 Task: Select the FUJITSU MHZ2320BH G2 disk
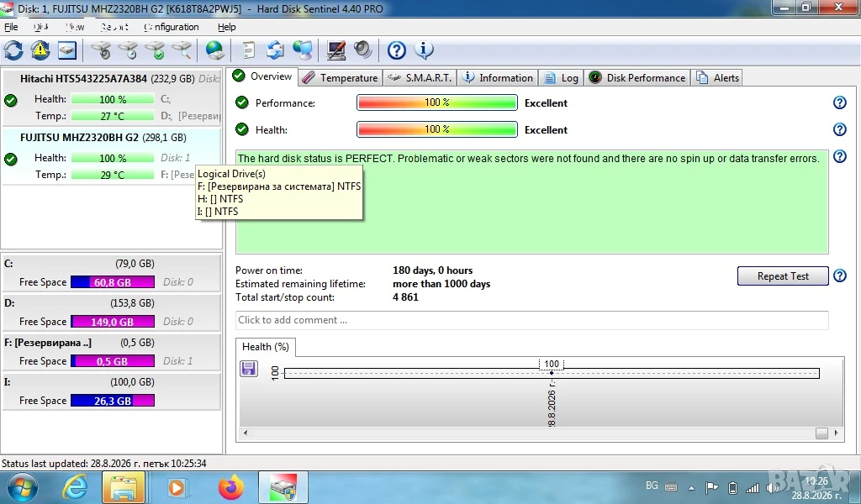tap(112, 155)
